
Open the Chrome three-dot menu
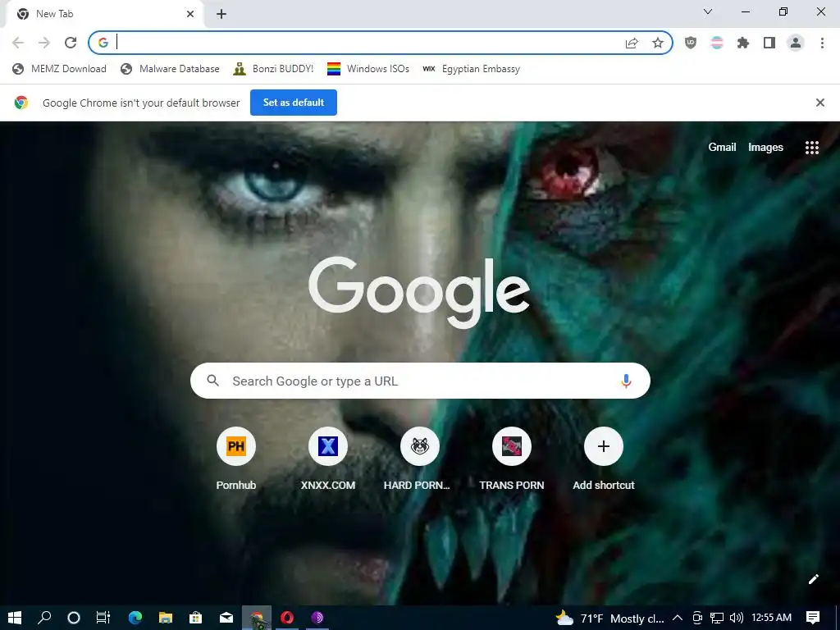[x=822, y=43]
